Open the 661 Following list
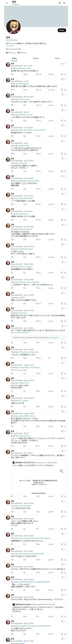Viewport: 72px width, 644px height. pyautogui.click(x=10, y=53)
